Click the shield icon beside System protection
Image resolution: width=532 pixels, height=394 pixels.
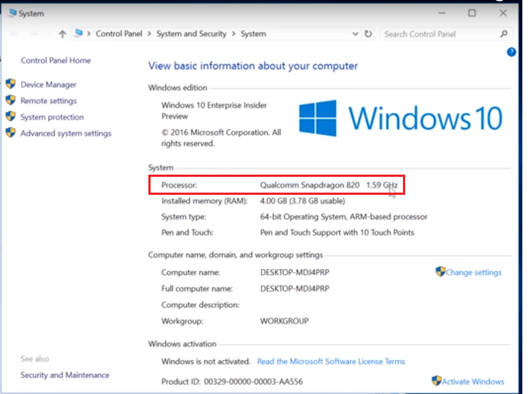(x=11, y=117)
